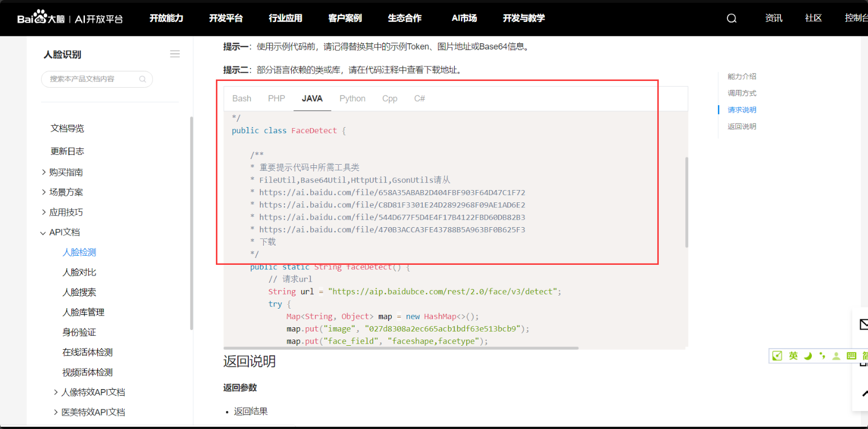Screen dimensions: 868x429
Task: Jump to 调用方式 in page outline
Action: (x=742, y=93)
